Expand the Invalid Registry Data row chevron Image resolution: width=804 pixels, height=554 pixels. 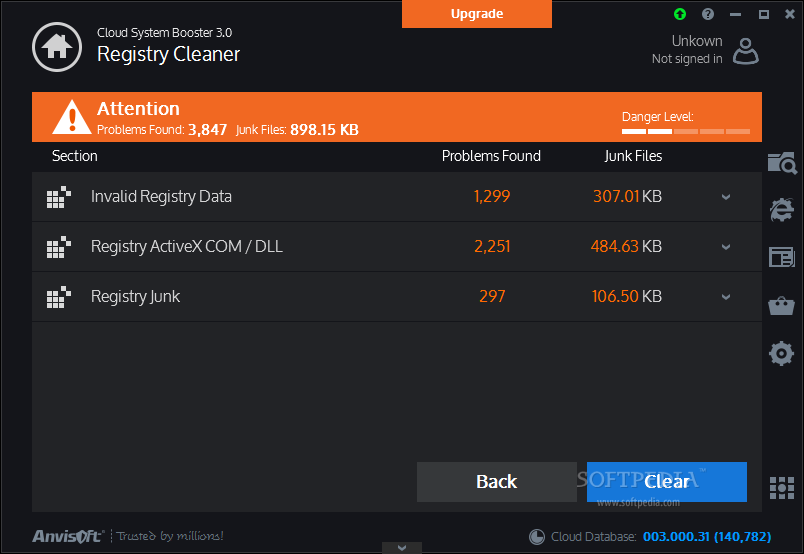[x=726, y=197]
